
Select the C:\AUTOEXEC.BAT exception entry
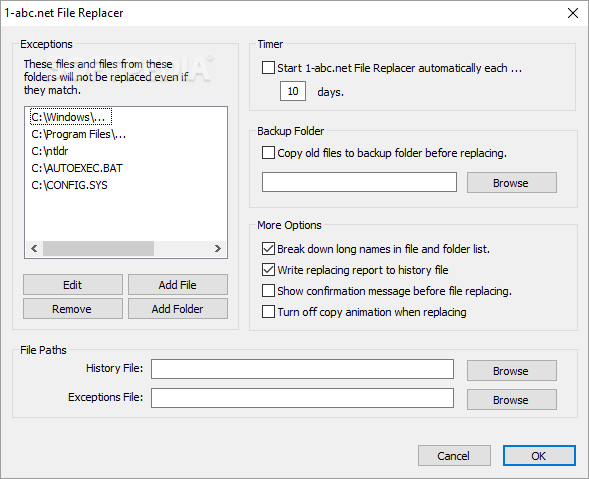point(77,168)
